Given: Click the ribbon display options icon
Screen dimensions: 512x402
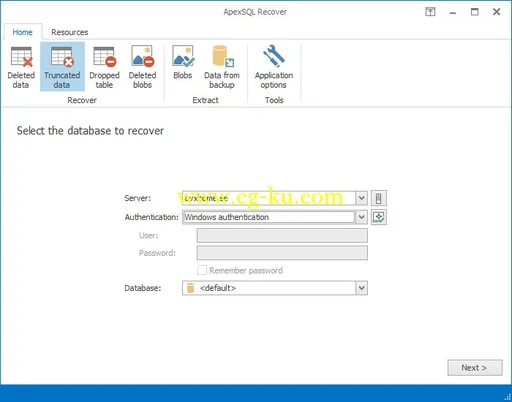Looking at the screenshot, I should 430,12.
